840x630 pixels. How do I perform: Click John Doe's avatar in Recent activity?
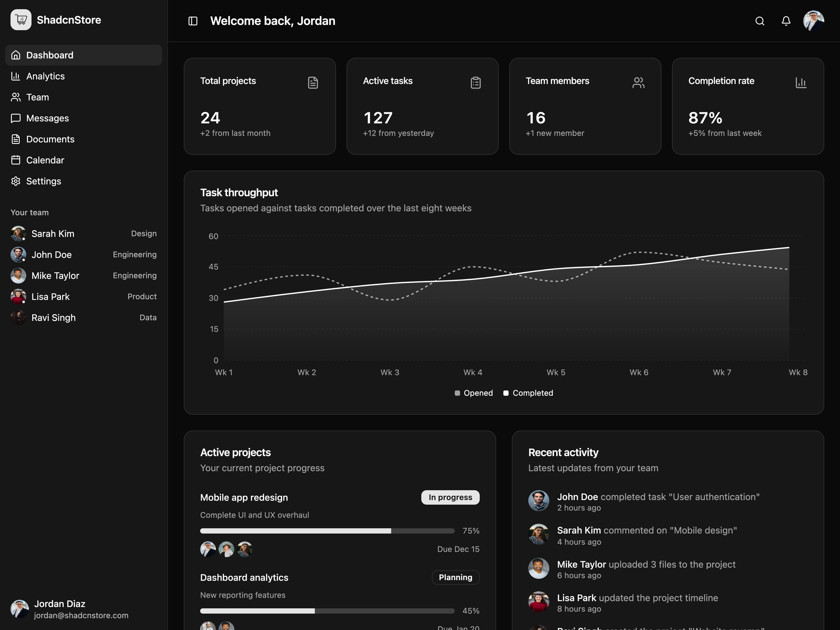click(x=539, y=500)
